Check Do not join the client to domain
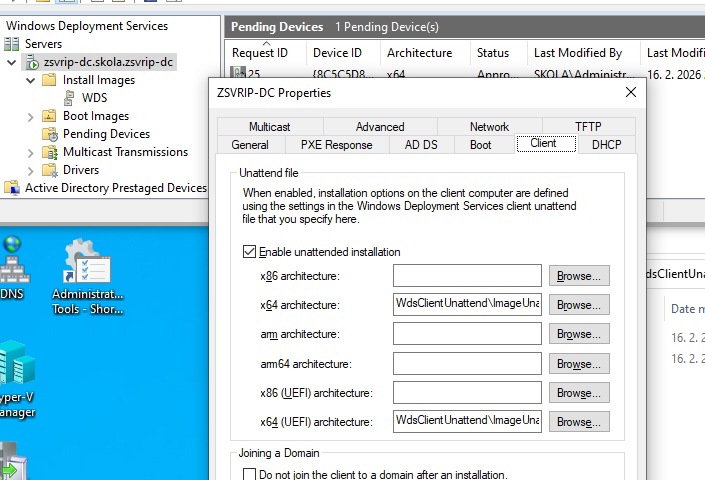Viewport: 705px width, 480px height. click(x=250, y=475)
